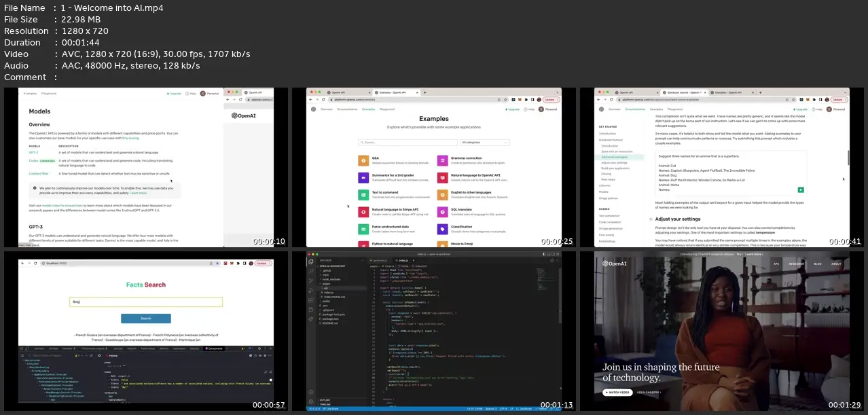
Task: Open Documentation nav item on Examples page
Action: tap(347, 109)
